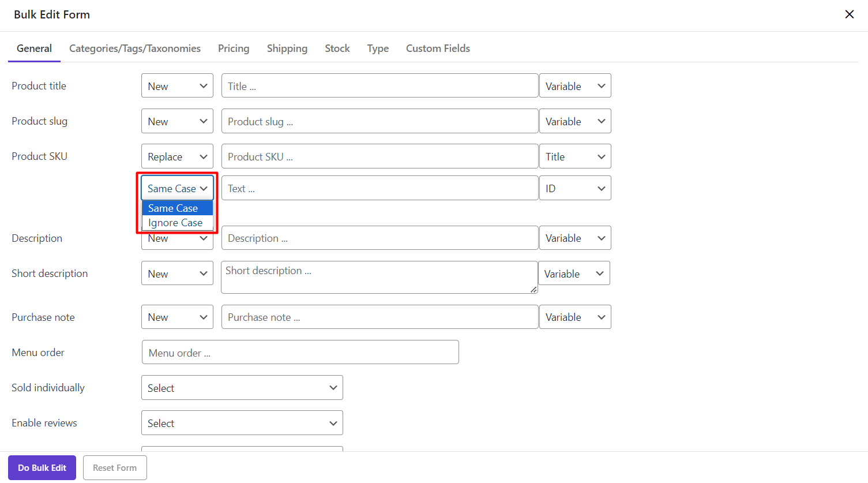
Task: Open Purchase note Variable dropdown
Action: click(x=575, y=317)
